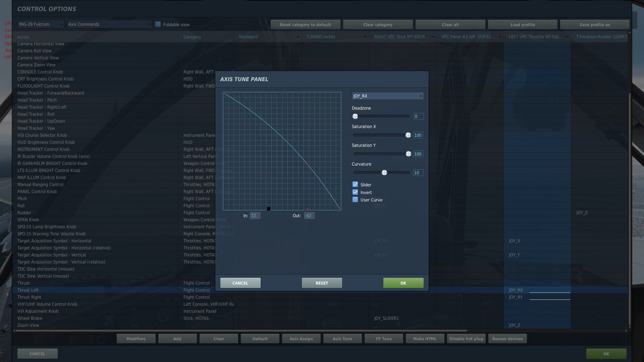Click the Category column header
This screenshot has height=362, width=644.
click(192, 37)
